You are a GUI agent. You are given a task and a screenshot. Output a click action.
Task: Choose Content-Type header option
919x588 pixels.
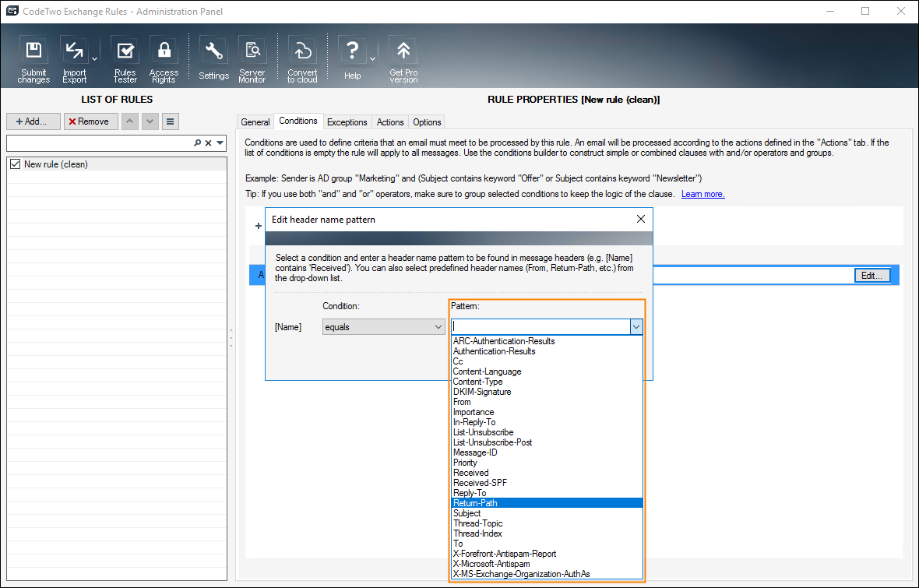pos(548,382)
